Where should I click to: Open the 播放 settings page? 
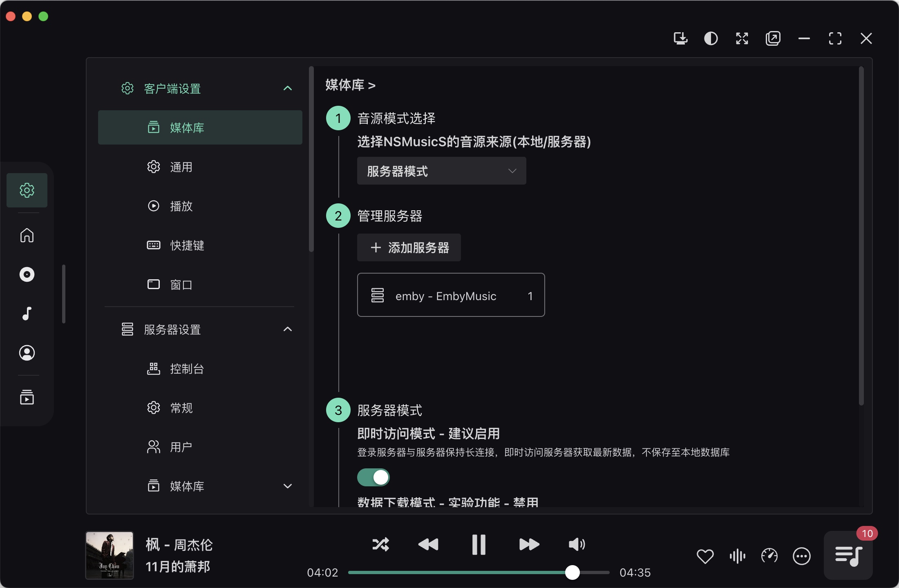pyautogui.click(x=200, y=206)
